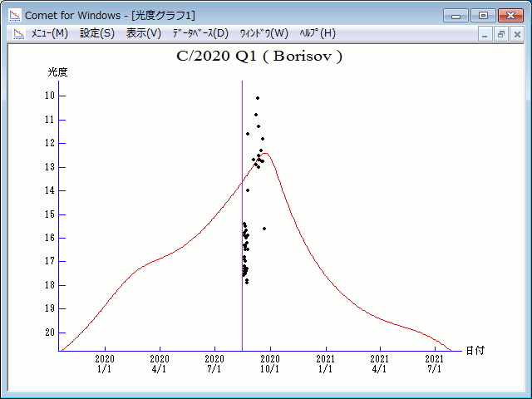Click the 2020 1/1 date label
This screenshot has width=532, height=399.
[105, 364]
